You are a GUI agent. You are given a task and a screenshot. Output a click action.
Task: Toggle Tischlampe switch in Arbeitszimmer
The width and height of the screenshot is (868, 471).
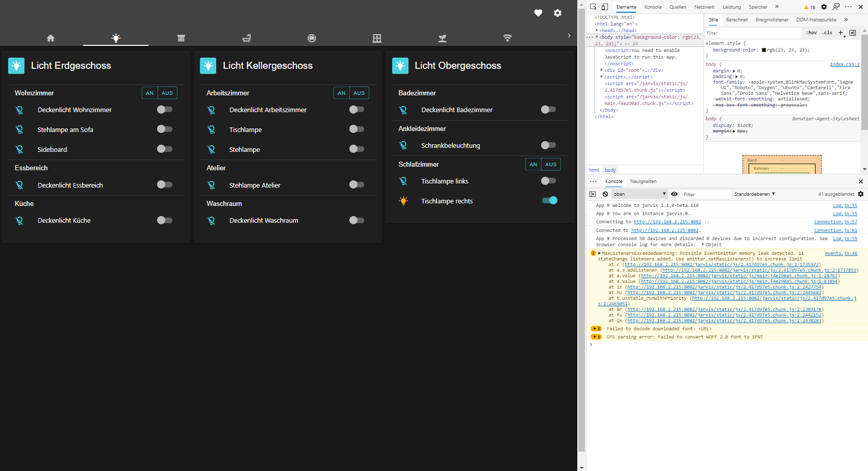[x=356, y=129]
